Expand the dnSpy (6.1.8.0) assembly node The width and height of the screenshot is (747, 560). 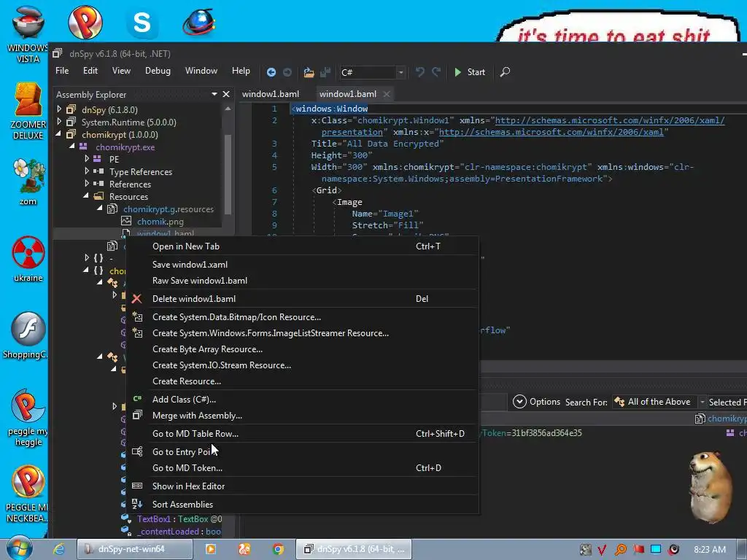tap(59, 109)
